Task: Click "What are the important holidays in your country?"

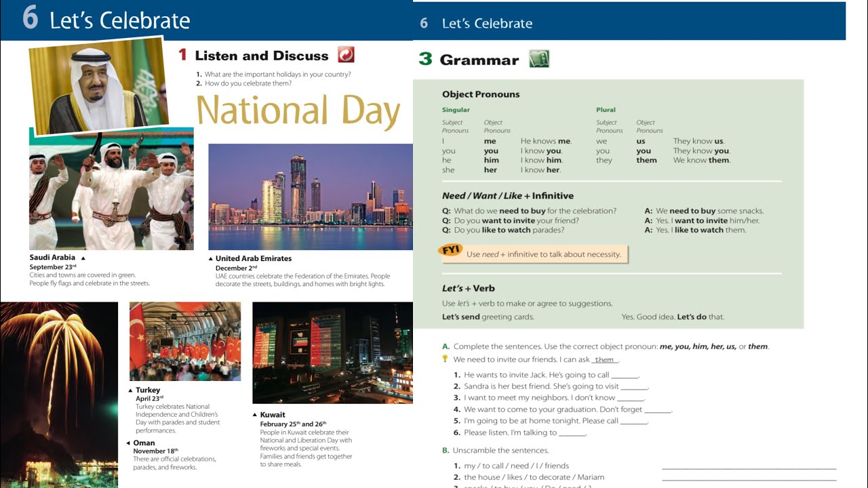Action: point(277,75)
